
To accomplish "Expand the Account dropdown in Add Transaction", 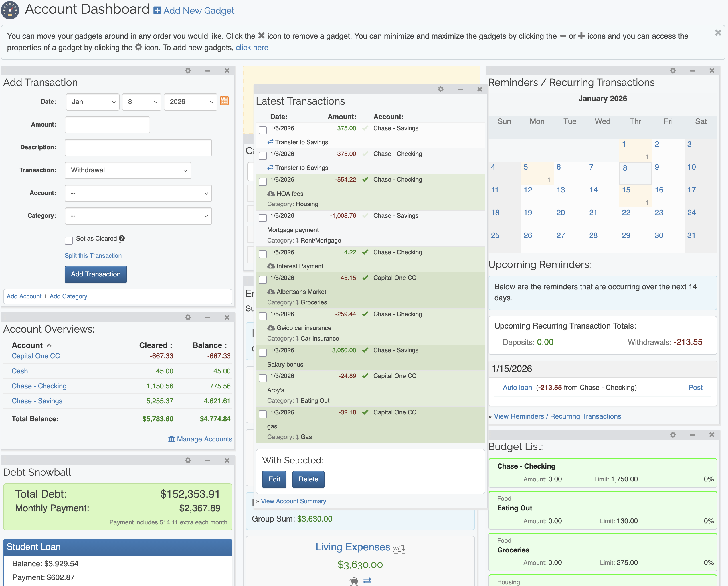I will 138,193.
